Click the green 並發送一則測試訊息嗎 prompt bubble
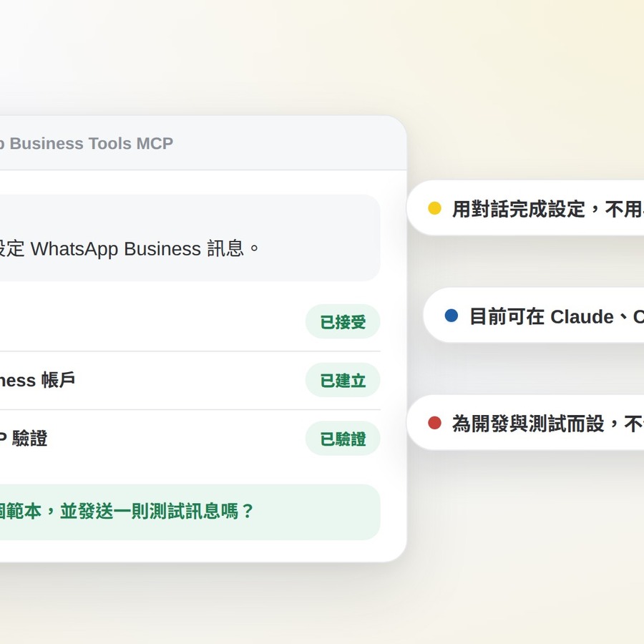The height and width of the screenshot is (644, 644). tap(190, 512)
